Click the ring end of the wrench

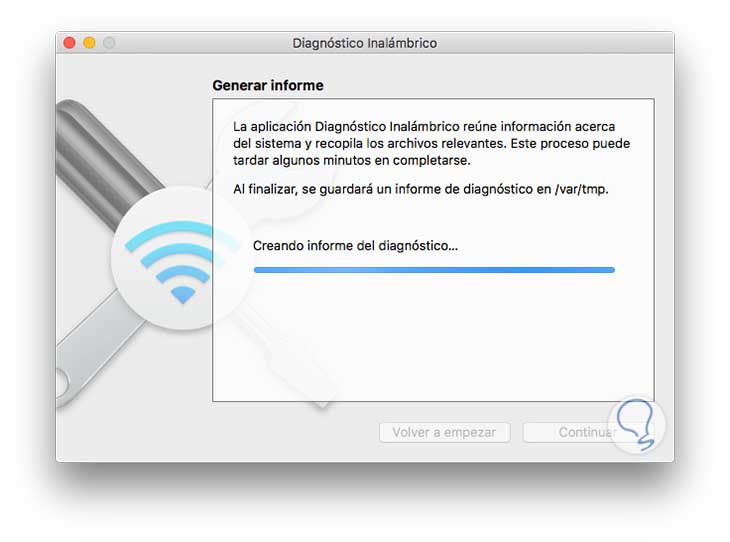pos(61,384)
